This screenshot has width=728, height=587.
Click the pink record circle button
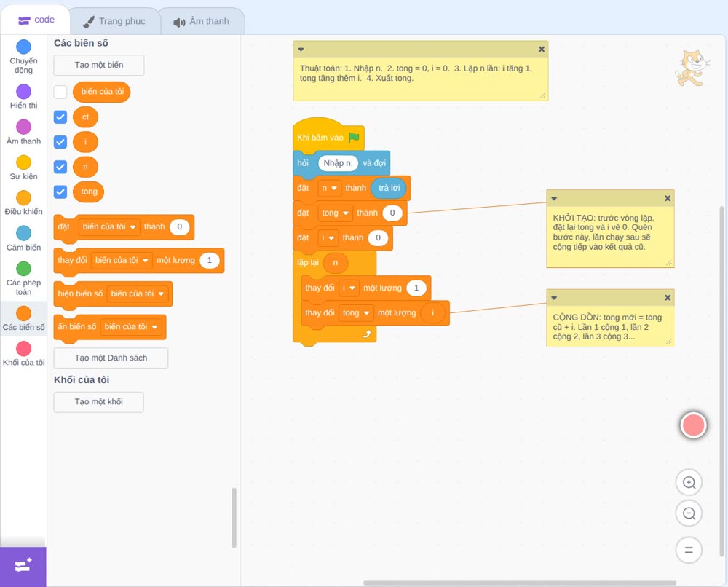(x=693, y=425)
